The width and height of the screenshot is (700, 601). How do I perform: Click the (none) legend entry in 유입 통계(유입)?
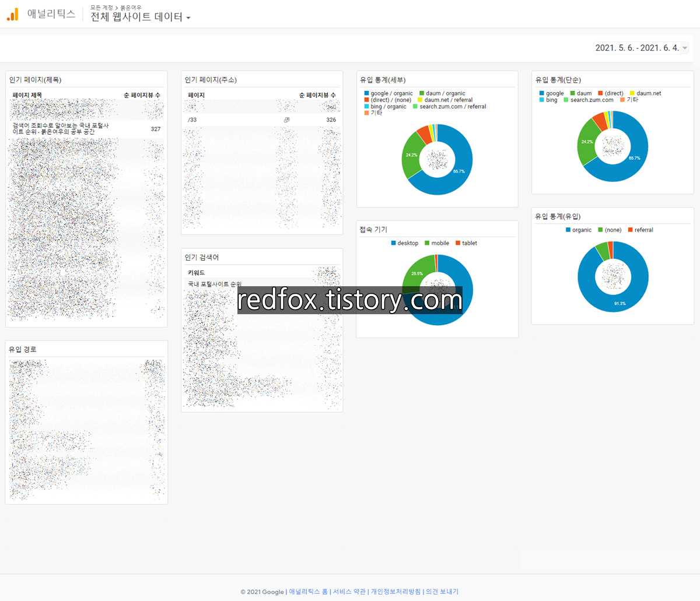pyautogui.click(x=610, y=230)
